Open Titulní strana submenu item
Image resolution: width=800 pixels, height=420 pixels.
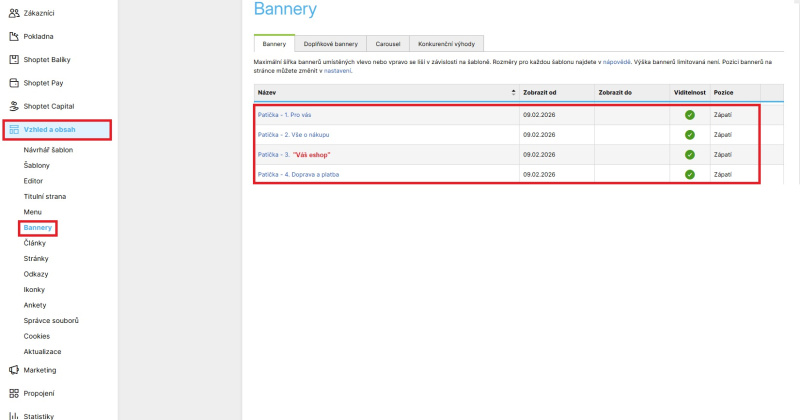tap(45, 196)
